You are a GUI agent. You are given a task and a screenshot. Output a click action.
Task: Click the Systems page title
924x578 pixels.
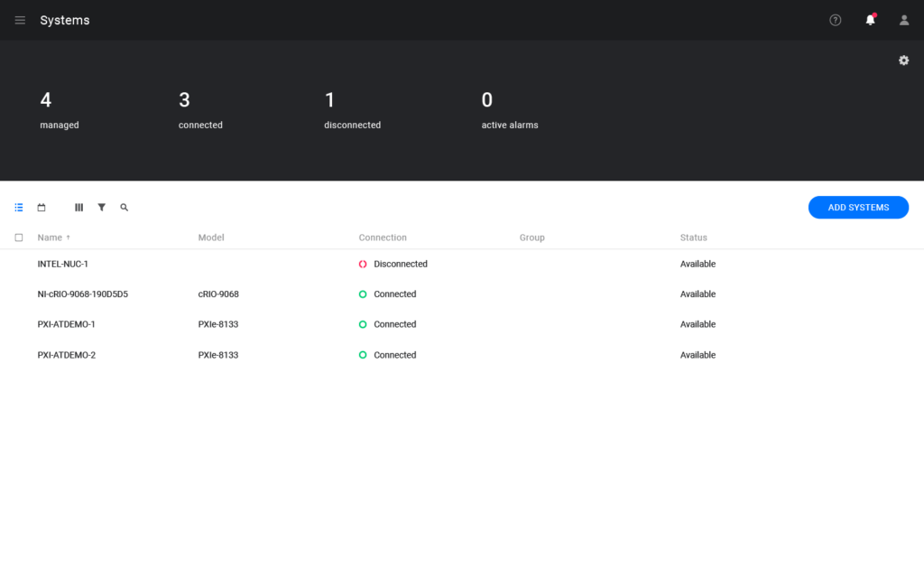pos(65,20)
